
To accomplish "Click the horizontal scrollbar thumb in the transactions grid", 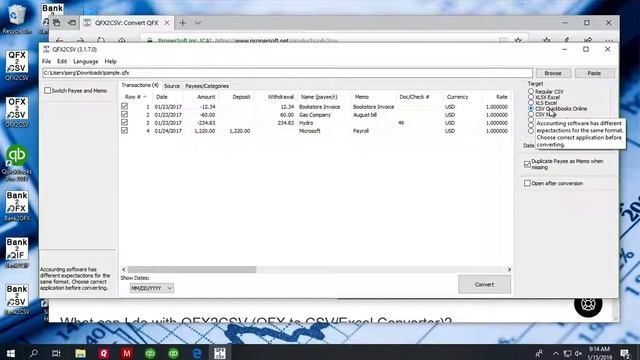I will 192,269.
